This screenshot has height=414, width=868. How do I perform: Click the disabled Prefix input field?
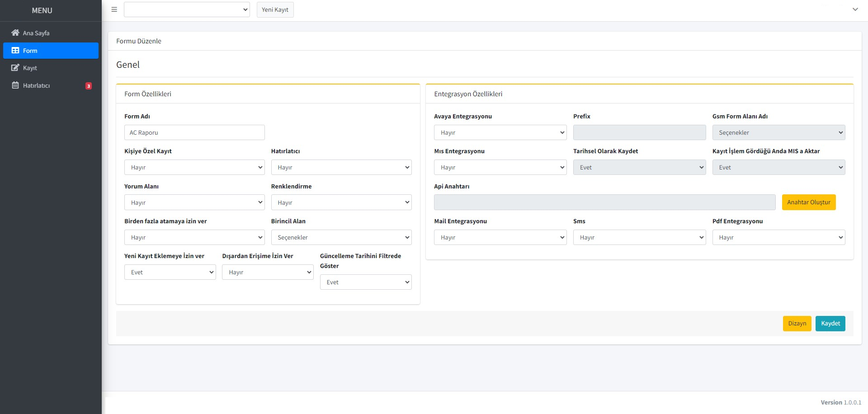[640, 132]
